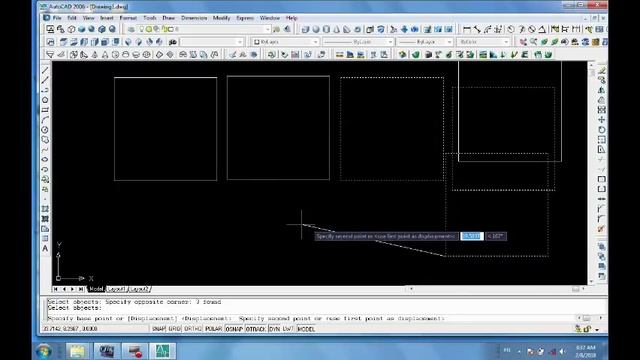Screen dimensions: 640x360
Task: Select the Erase tool in Modify toolbar
Action: 601,71
